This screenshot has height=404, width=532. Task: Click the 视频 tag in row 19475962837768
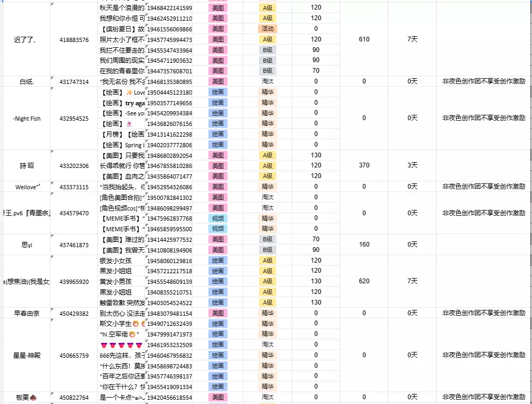218,218
